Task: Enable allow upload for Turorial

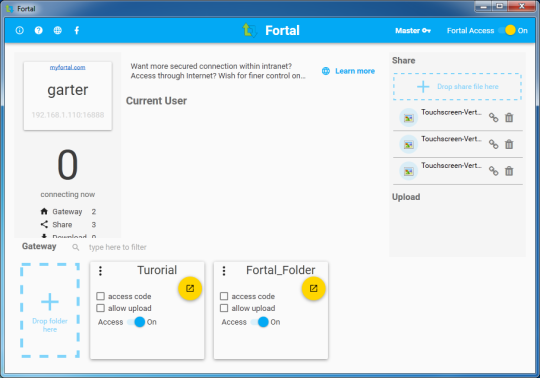Action: pyautogui.click(x=101, y=308)
